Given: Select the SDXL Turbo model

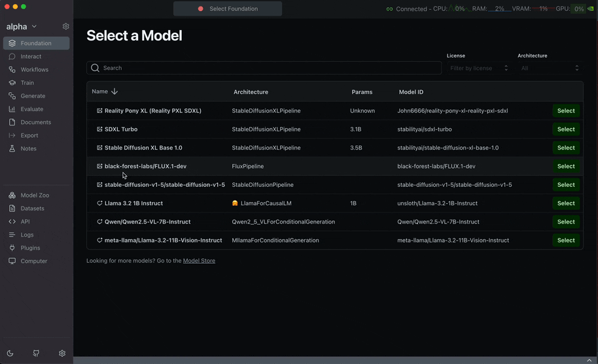Looking at the screenshot, I should [565, 129].
